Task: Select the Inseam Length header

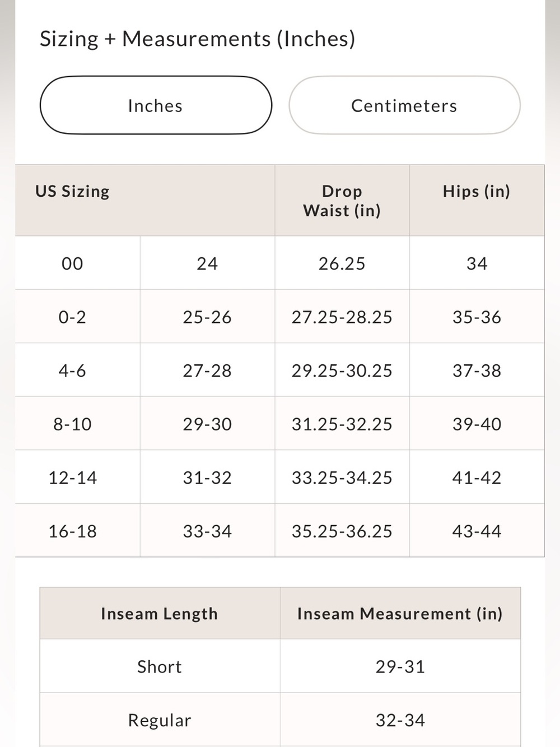Action: (160, 614)
